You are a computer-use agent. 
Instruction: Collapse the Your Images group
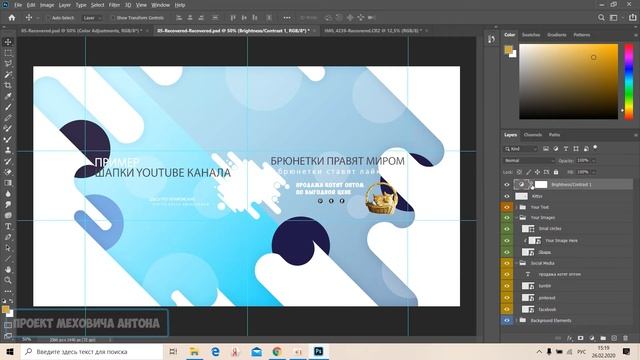click(517, 218)
